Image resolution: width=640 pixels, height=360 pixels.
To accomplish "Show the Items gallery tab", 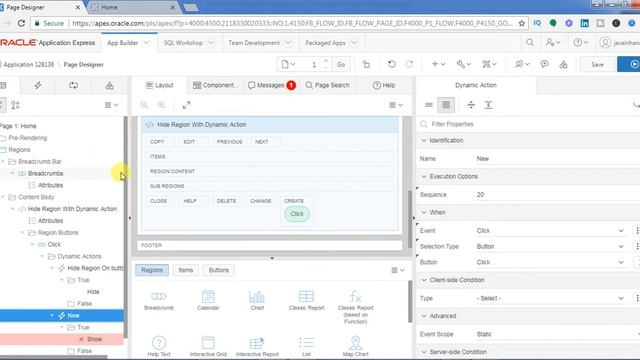I will pyautogui.click(x=186, y=270).
